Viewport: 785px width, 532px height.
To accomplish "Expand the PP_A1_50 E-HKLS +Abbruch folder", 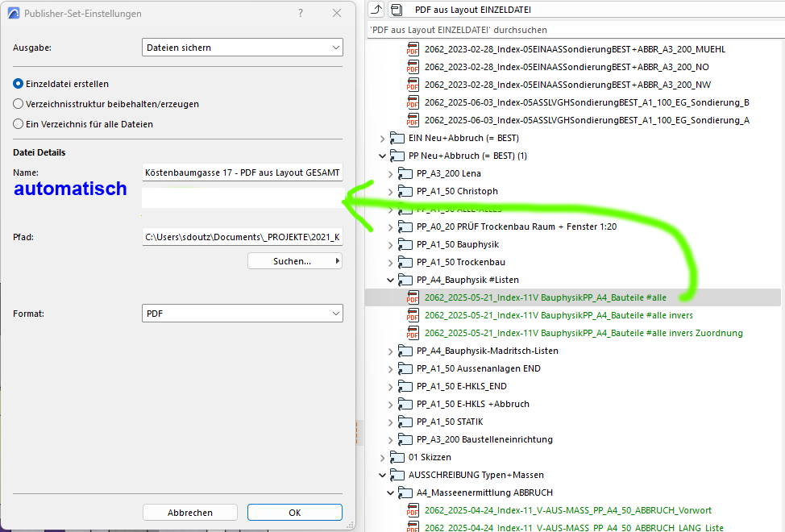I will tap(391, 405).
